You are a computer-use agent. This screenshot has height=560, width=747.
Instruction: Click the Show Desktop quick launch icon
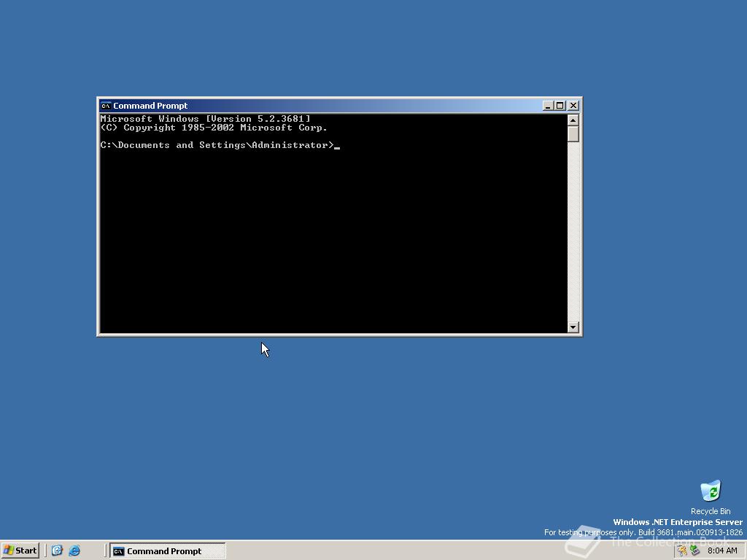click(x=57, y=551)
